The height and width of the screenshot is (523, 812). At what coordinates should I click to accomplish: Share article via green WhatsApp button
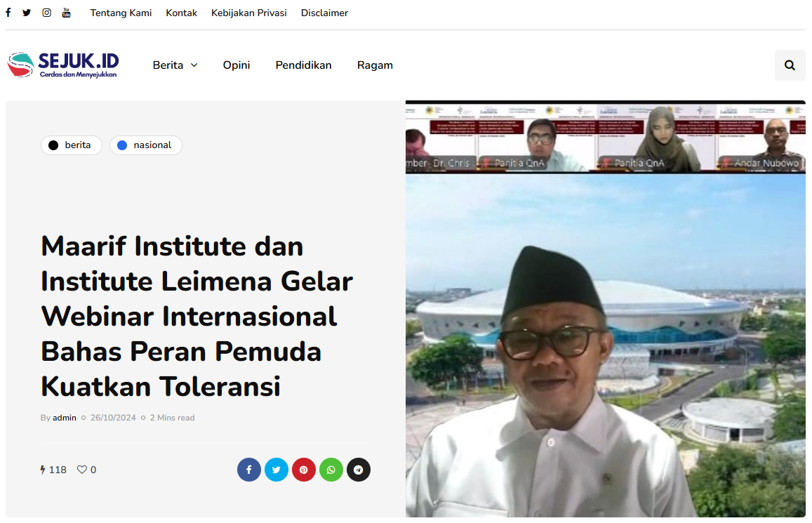tap(331, 470)
